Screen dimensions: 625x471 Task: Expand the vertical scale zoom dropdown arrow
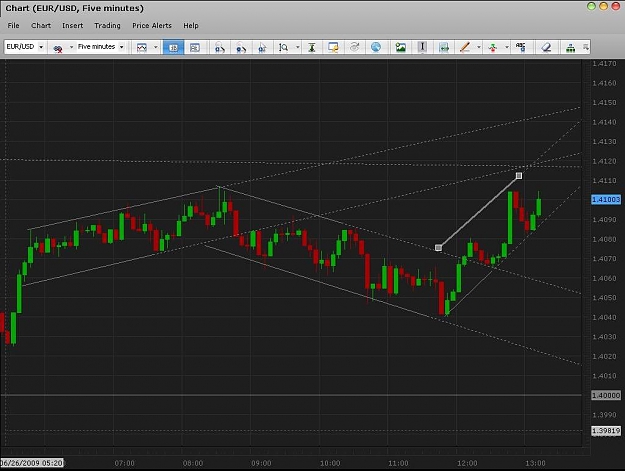pos(297,47)
